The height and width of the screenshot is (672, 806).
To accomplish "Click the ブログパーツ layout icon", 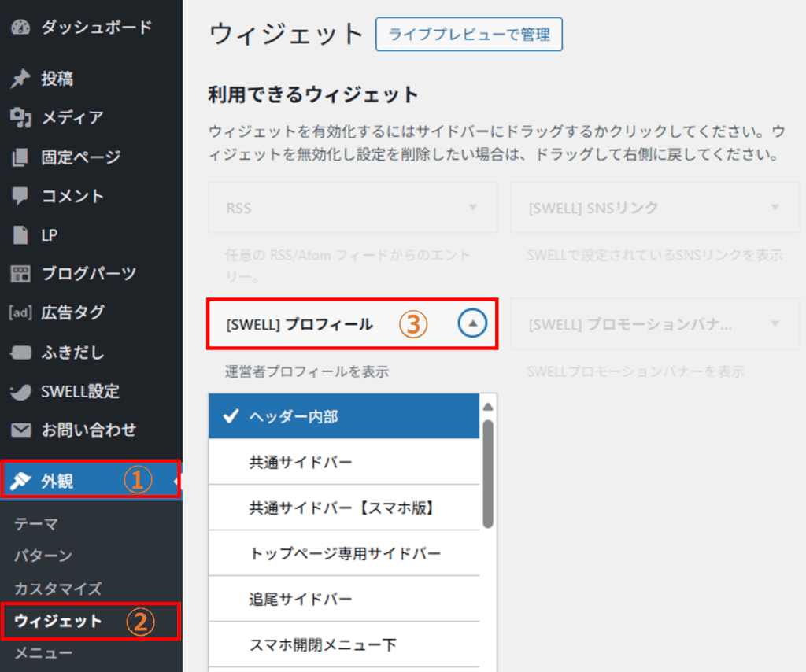I will pyautogui.click(x=20, y=274).
